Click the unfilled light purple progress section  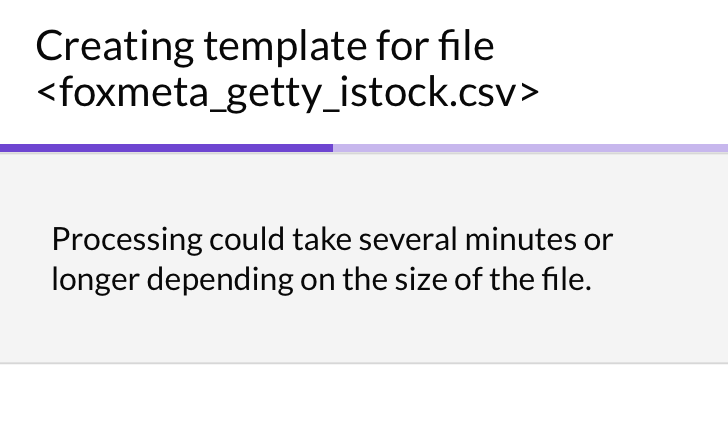point(530,148)
